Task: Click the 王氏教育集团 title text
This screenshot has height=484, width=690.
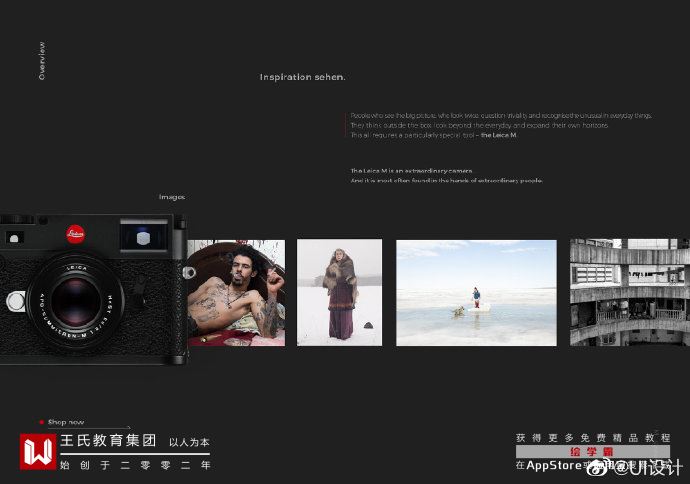Action: (x=108, y=440)
